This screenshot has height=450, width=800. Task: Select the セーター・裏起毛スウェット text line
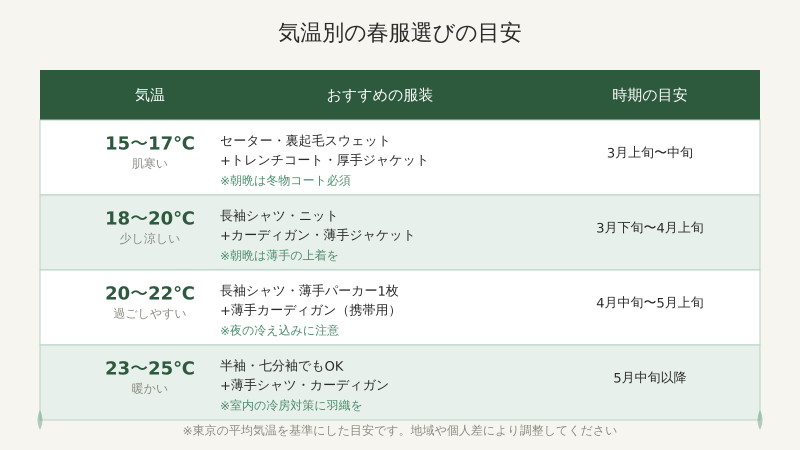coord(305,140)
